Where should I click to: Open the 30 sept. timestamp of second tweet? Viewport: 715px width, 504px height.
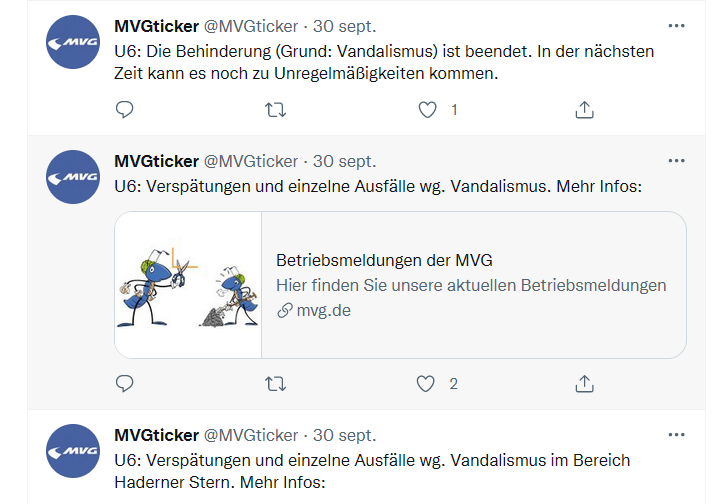click(344, 161)
